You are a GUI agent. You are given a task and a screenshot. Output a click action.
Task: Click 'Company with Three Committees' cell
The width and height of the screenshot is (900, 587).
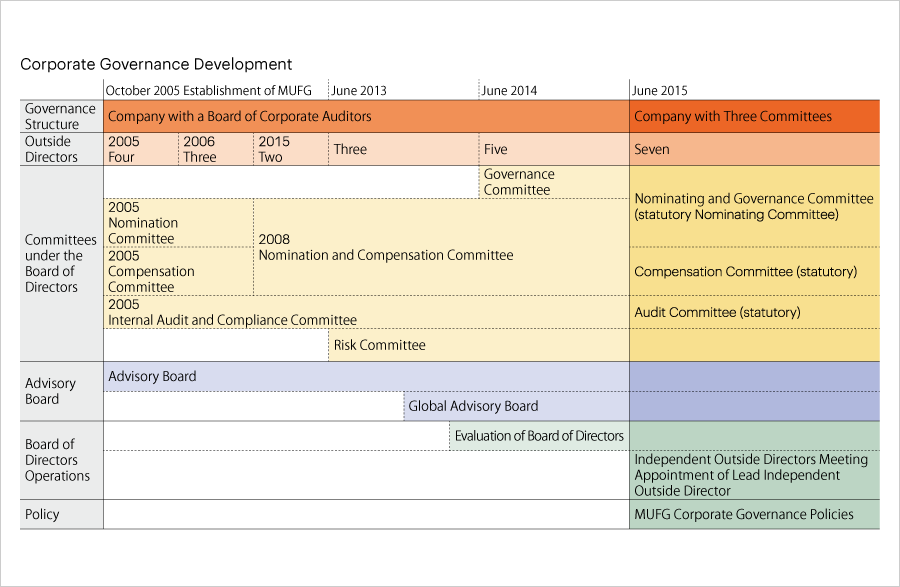tap(754, 116)
